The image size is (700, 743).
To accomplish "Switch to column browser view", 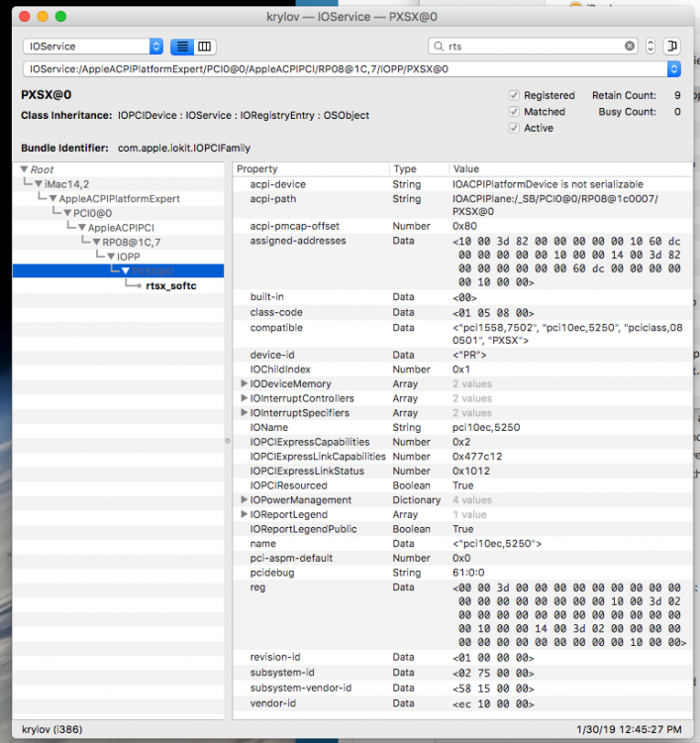I will [205, 47].
